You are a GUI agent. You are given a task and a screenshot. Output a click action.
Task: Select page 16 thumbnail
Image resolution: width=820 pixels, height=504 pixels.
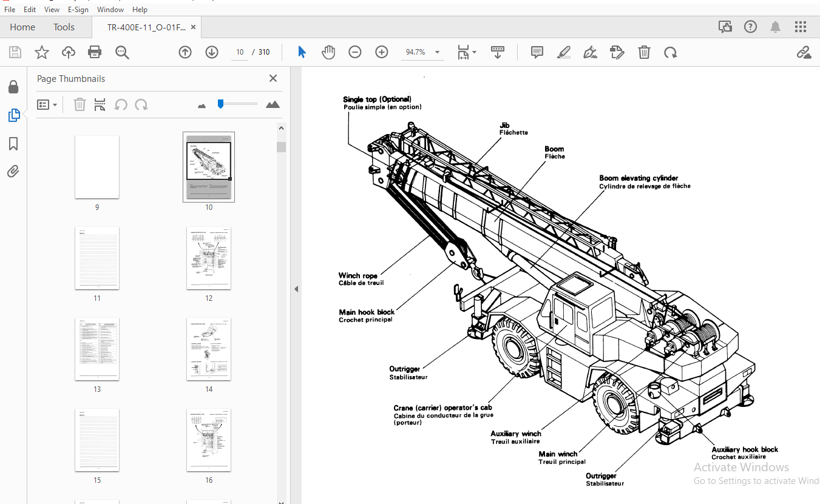click(x=209, y=440)
